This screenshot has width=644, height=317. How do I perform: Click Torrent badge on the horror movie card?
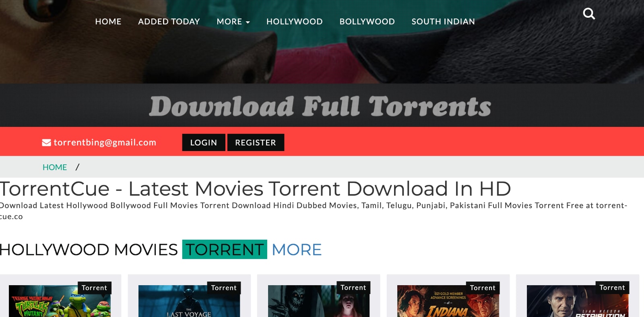pos(353,288)
